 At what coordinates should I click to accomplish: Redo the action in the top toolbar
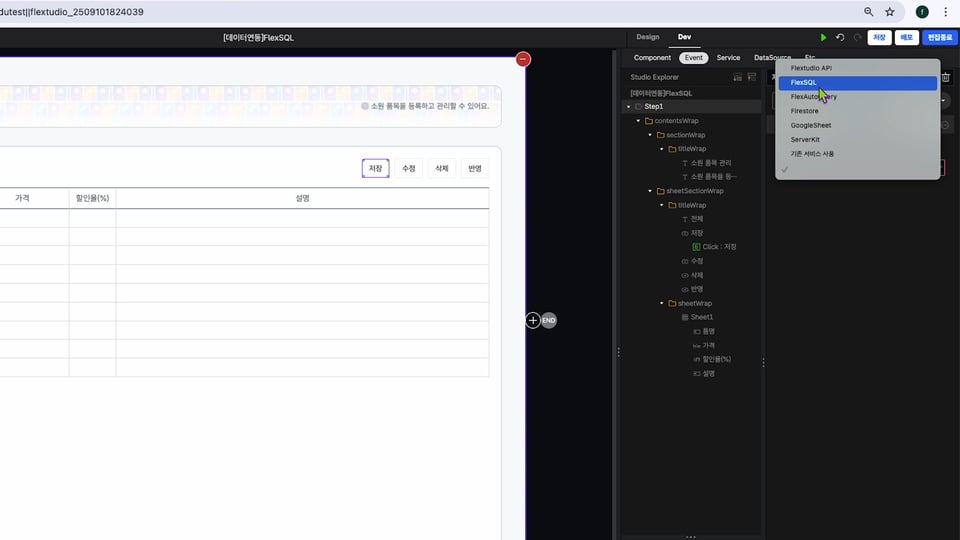[858, 37]
